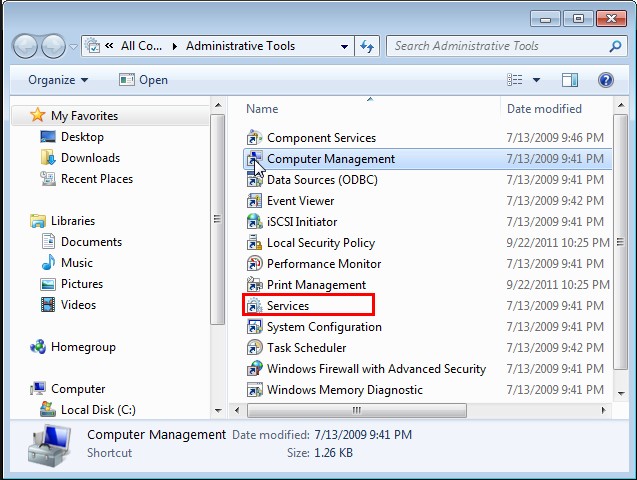Click the refresh arrows button

[367, 46]
